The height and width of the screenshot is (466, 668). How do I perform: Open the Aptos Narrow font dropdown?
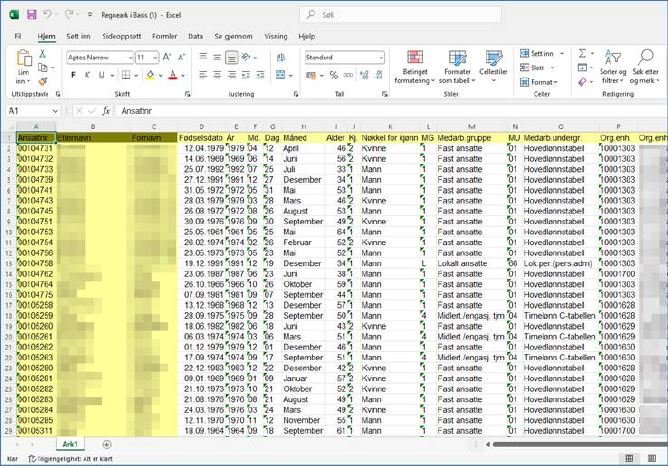click(130, 57)
